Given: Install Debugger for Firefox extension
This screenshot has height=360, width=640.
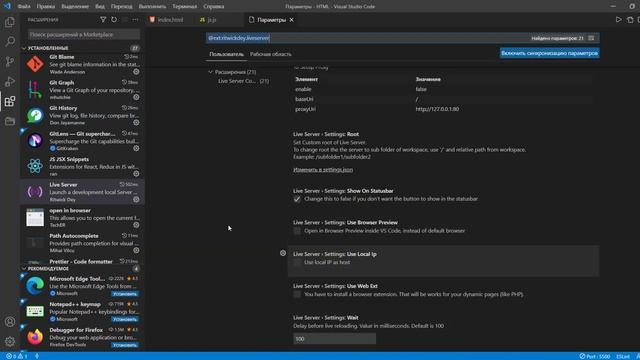Looking at the screenshot, I should click(125, 345).
